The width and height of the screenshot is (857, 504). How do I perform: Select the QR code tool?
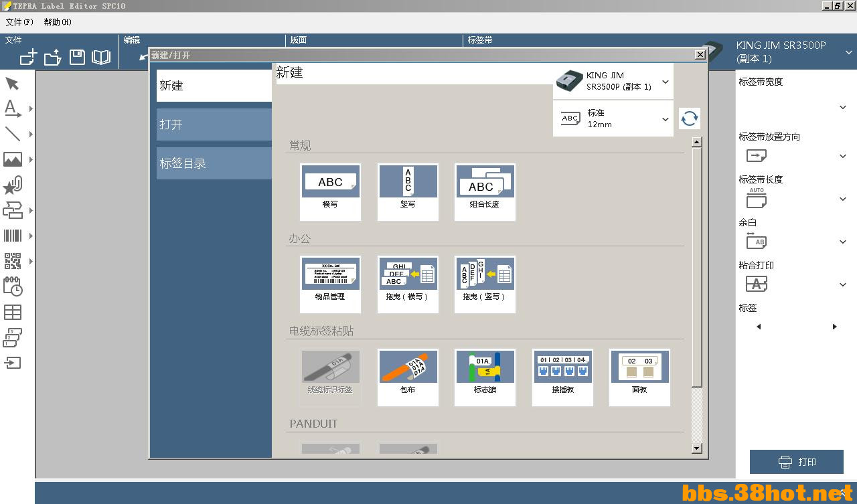[12, 261]
